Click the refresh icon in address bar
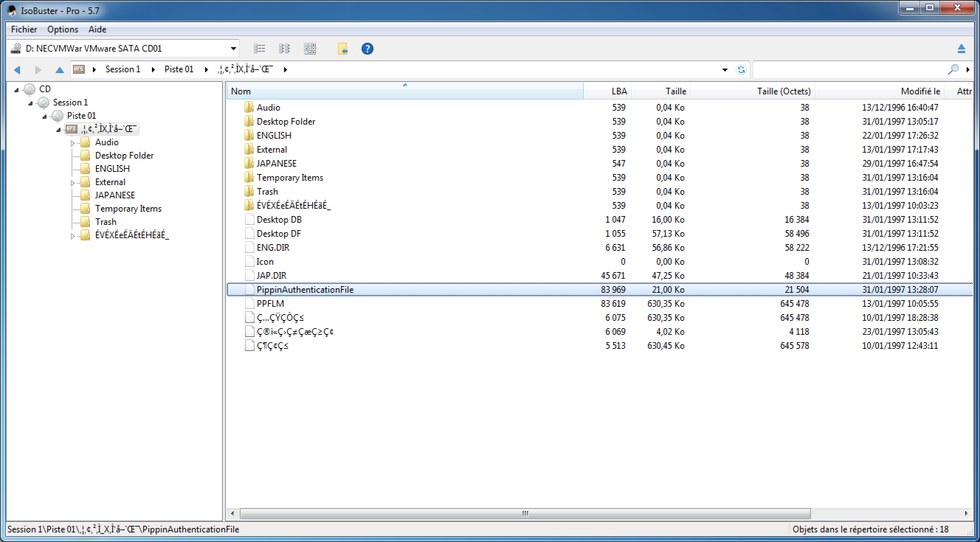The height and width of the screenshot is (542, 980). 741,70
